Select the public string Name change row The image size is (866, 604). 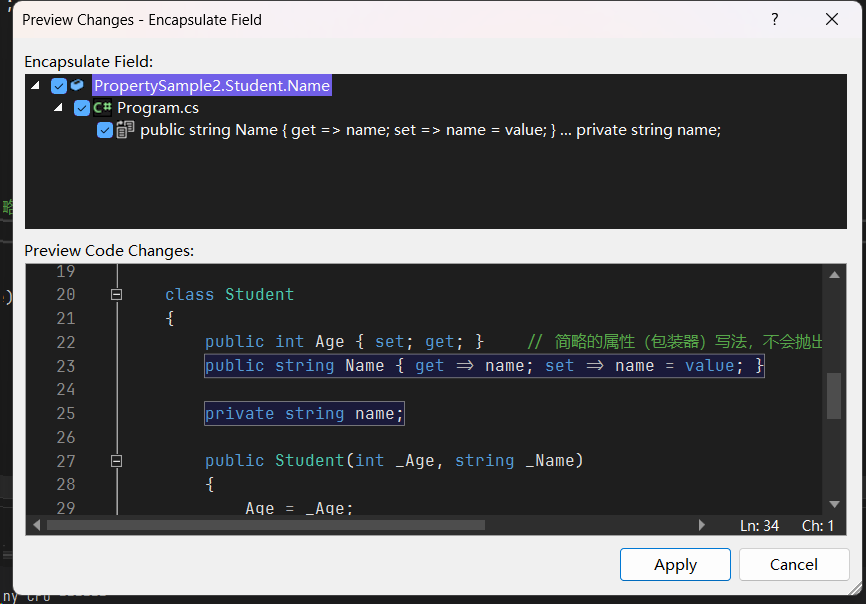pyautogui.click(x=430, y=130)
